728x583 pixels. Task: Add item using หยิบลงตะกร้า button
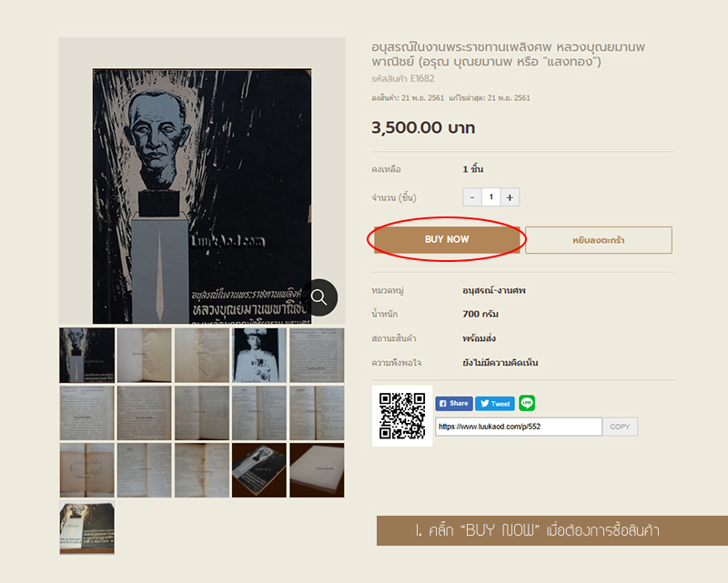(x=599, y=240)
